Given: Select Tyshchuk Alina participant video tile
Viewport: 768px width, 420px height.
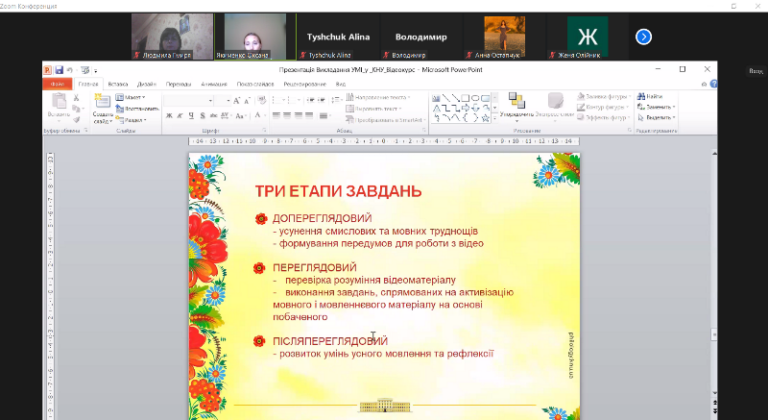Looking at the screenshot, I should pos(329,37).
